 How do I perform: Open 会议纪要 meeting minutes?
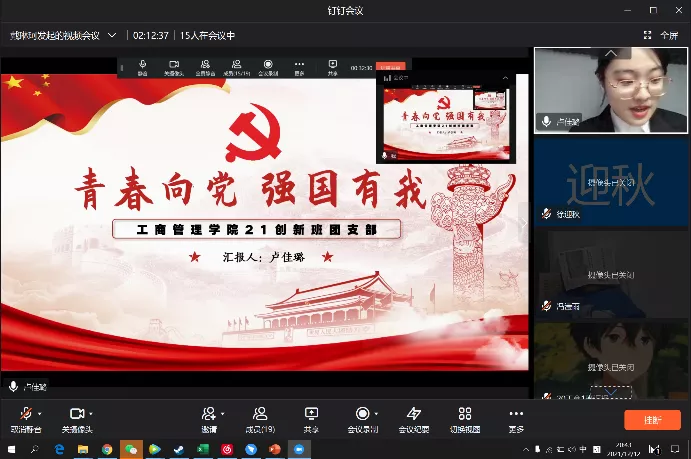click(414, 420)
